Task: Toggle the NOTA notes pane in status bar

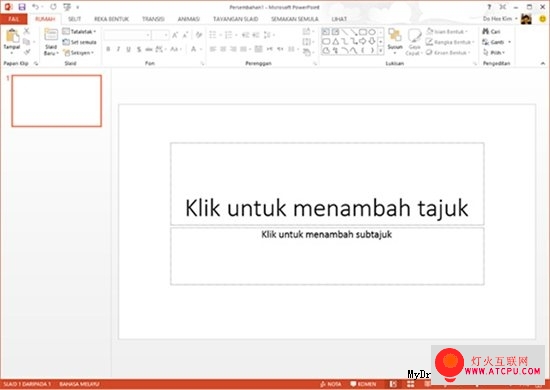Action: pos(330,384)
